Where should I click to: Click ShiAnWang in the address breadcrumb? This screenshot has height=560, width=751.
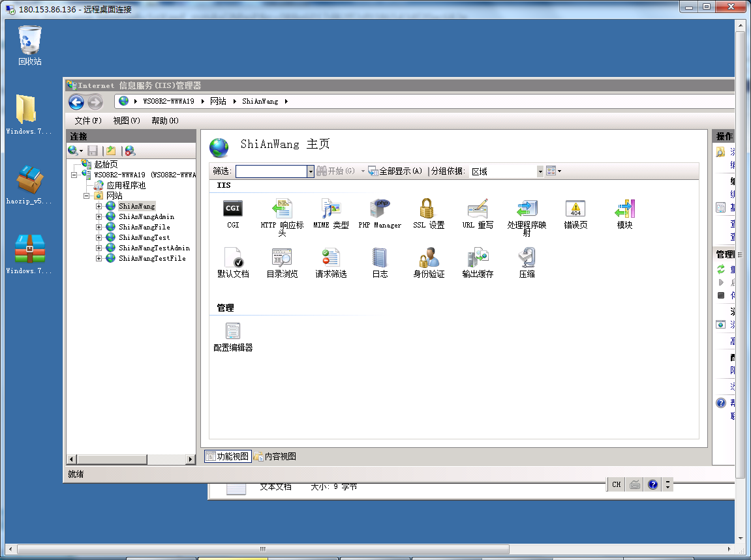click(x=260, y=101)
